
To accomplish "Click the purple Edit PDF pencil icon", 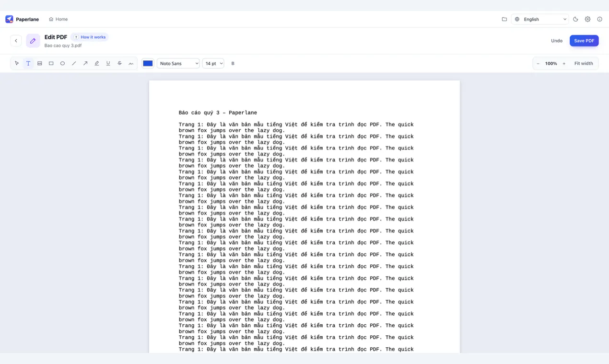I will pyautogui.click(x=33, y=41).
